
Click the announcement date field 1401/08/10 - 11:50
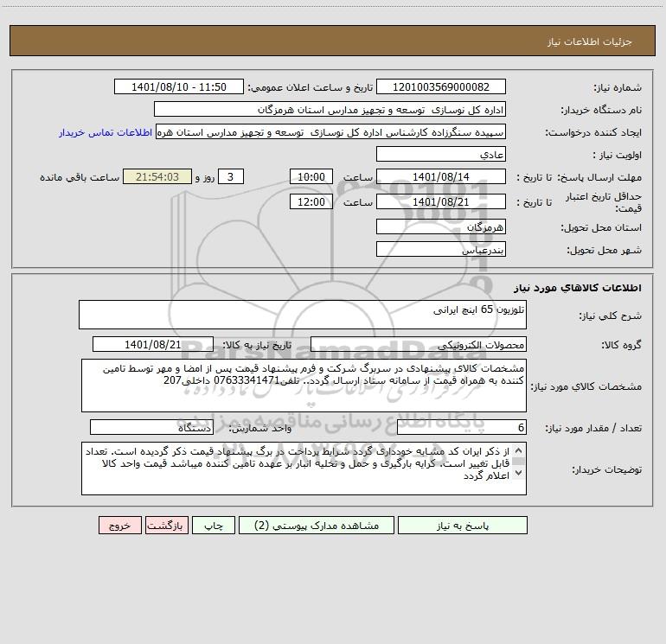(179, 87)
